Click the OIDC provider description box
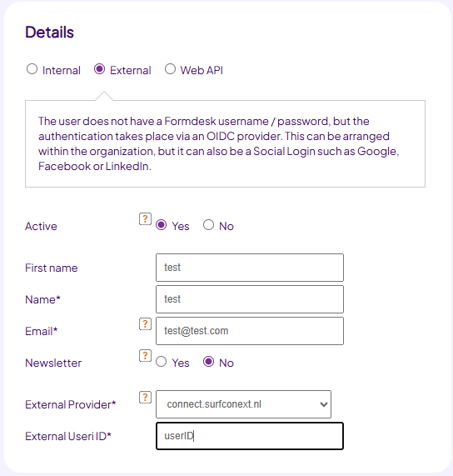Viewport: 453px width, 476px height. (225, 143)
